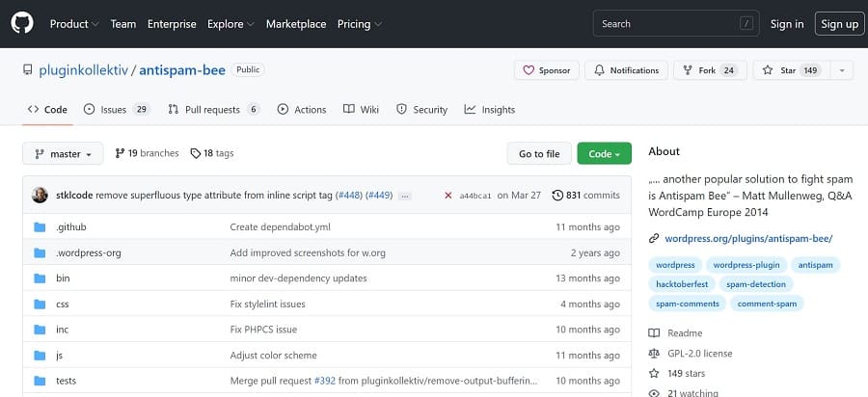Switch to the Wiki tab
Screen dimensions: 868x397
361,110
